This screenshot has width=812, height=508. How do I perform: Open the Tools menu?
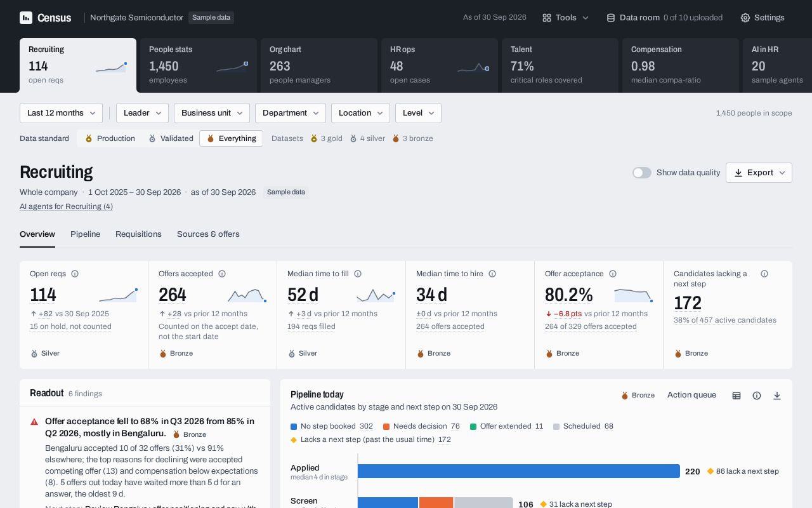[x=566, y=18]
